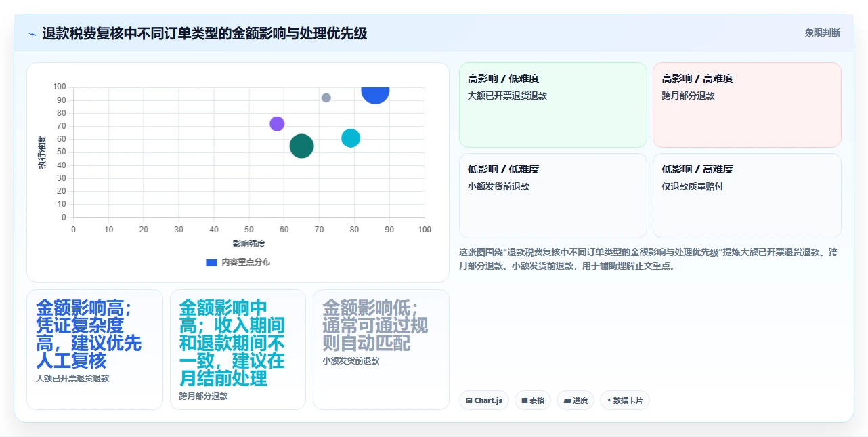Select the 低影响 / 高难度 quadrant card

747,196
